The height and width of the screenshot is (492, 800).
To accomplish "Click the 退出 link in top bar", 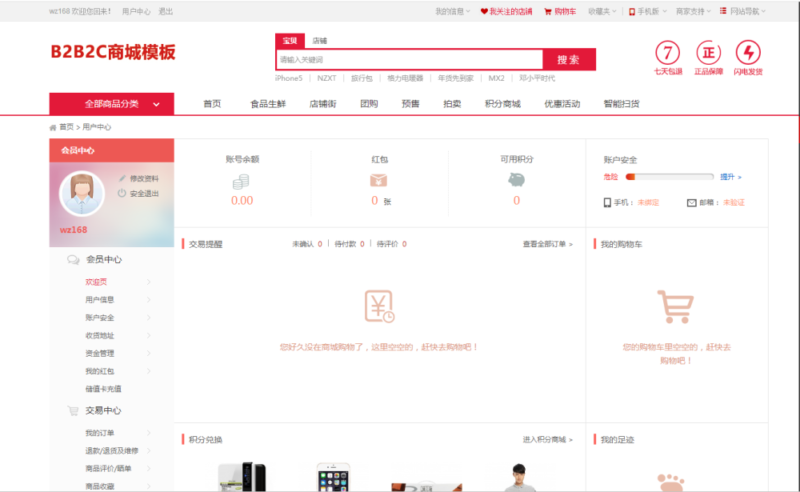I will (166, 11).
